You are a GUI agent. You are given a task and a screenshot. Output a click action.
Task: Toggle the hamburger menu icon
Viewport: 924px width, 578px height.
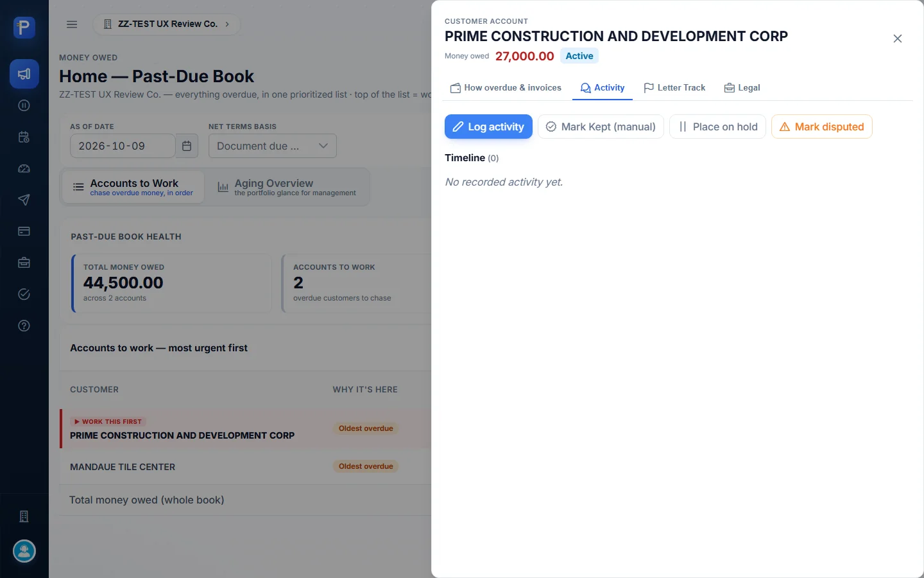(72, 24)
